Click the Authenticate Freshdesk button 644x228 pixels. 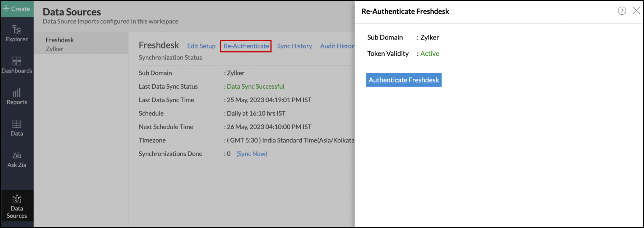pos(403,80)
